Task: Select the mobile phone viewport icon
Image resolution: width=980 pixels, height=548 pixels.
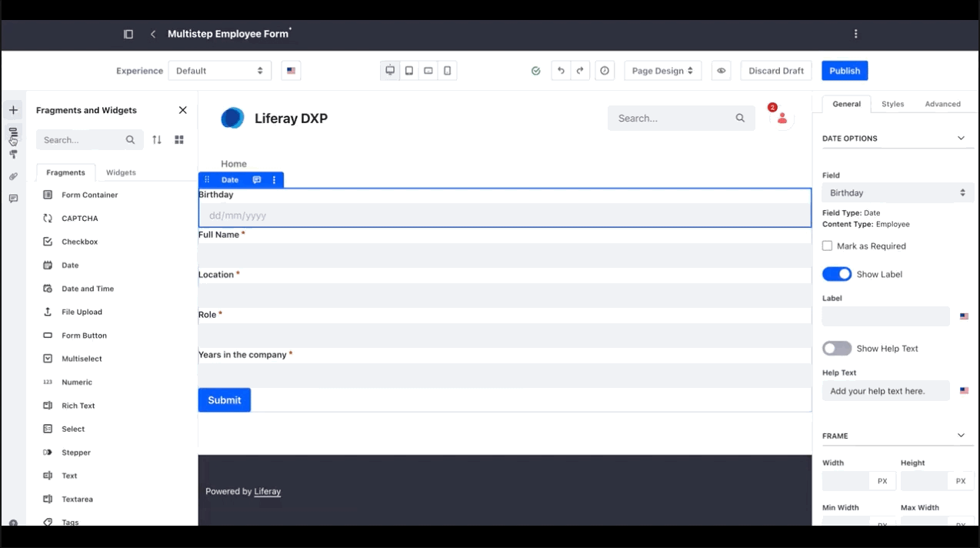Action: coord(447,71)
